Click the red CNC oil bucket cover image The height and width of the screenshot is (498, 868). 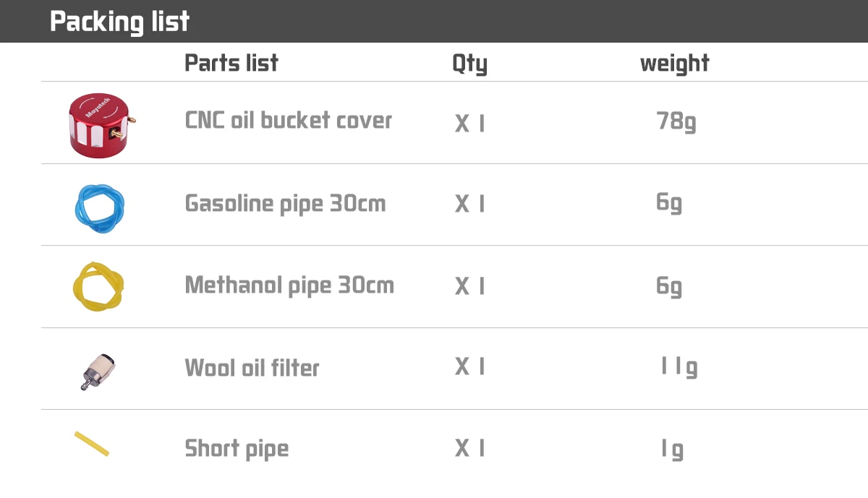[101, 124]
